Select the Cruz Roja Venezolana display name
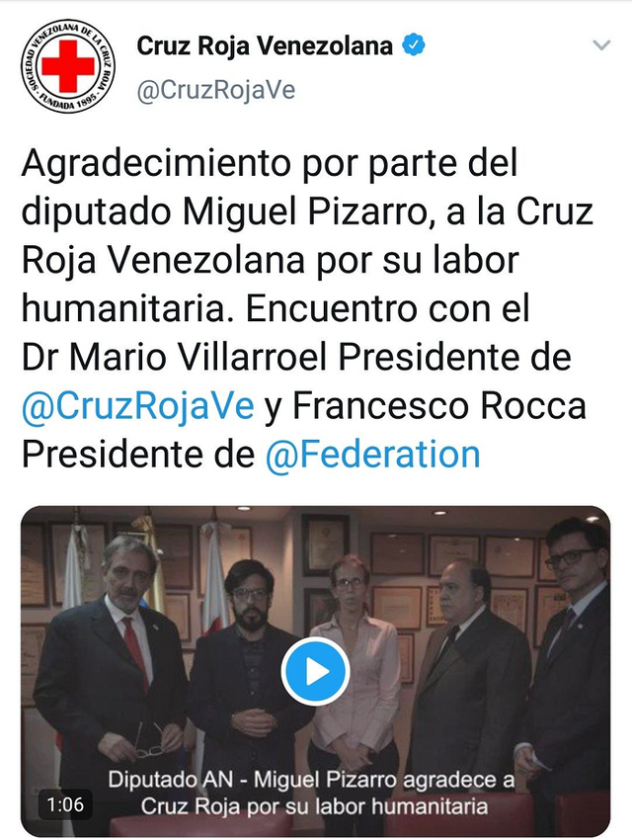The width and height of the screenshot is (632, 840). click(265, 45)
